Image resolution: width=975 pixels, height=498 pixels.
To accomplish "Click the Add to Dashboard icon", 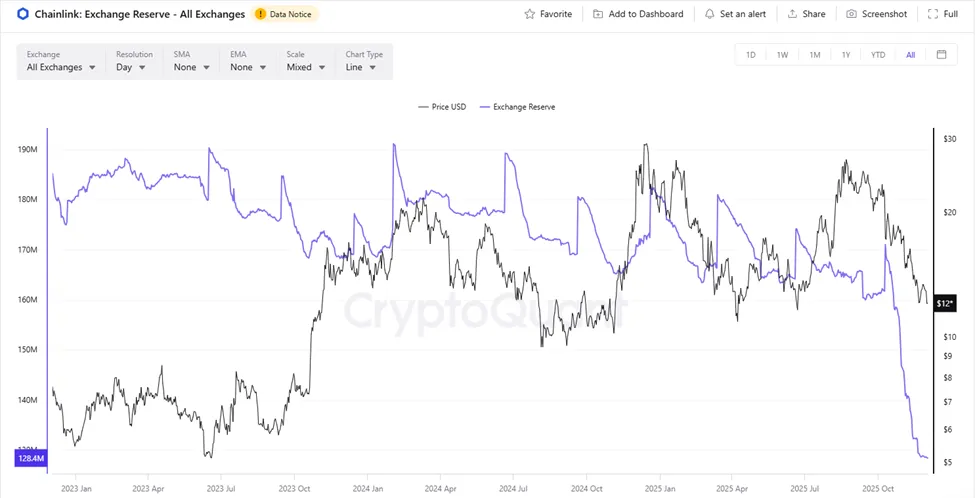I will tap(598, 14).
